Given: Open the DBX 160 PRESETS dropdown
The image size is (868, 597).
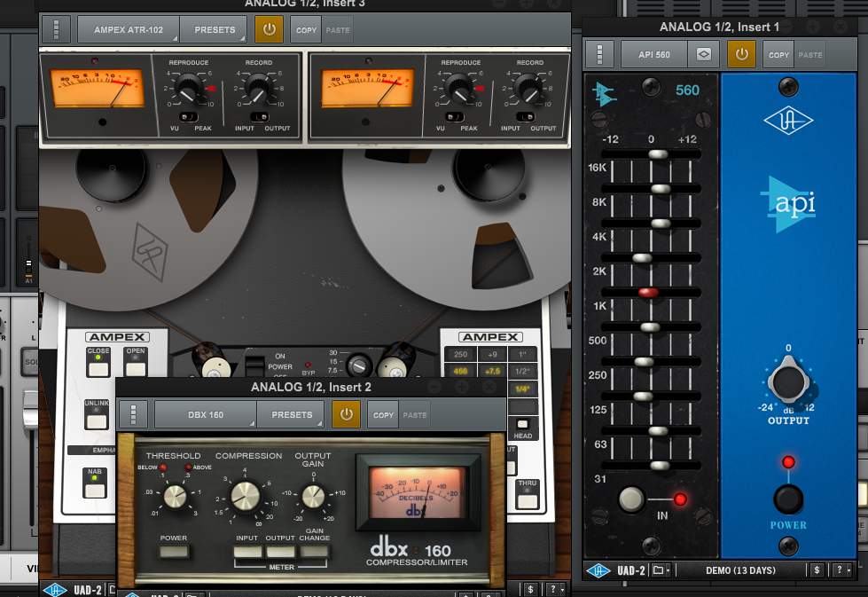Looking at the screenshot, I should point(291,414).
